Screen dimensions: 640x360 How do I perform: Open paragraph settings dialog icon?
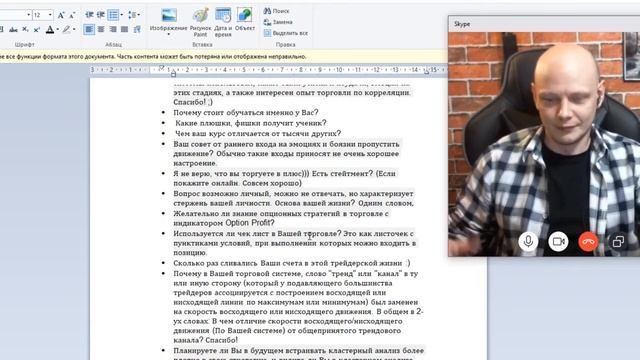pos(137,29)
